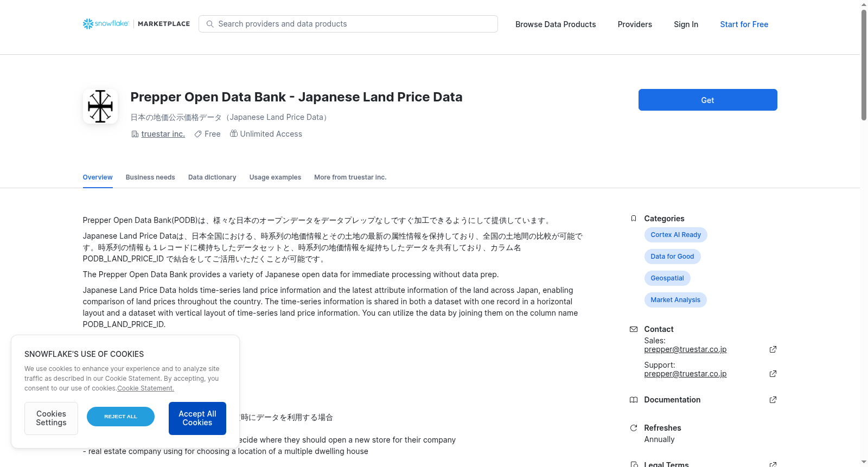Click the page title Prepper Open Data Bank

pyautogui.click(x=296, y=97)
